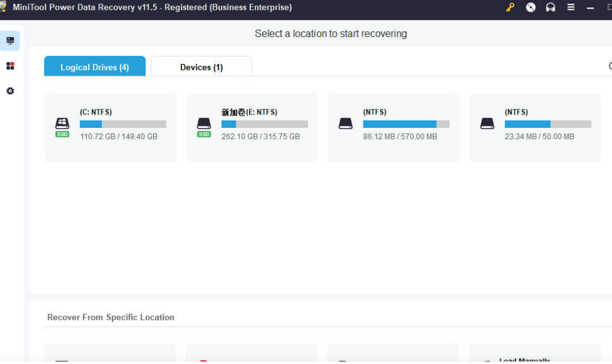This screenshot has width=612, height=364.
Task: Click the C: drive Windows SSD icon
Action: (62, 125)
